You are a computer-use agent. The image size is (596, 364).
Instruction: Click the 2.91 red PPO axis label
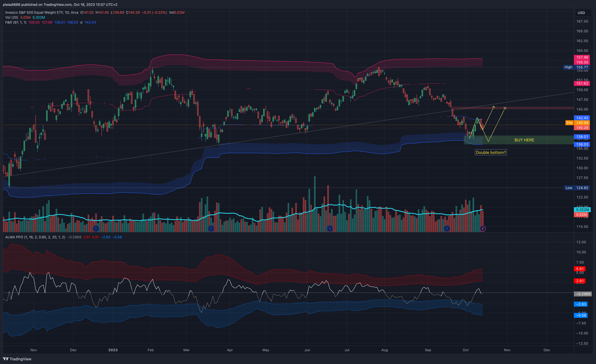[580, 281]
